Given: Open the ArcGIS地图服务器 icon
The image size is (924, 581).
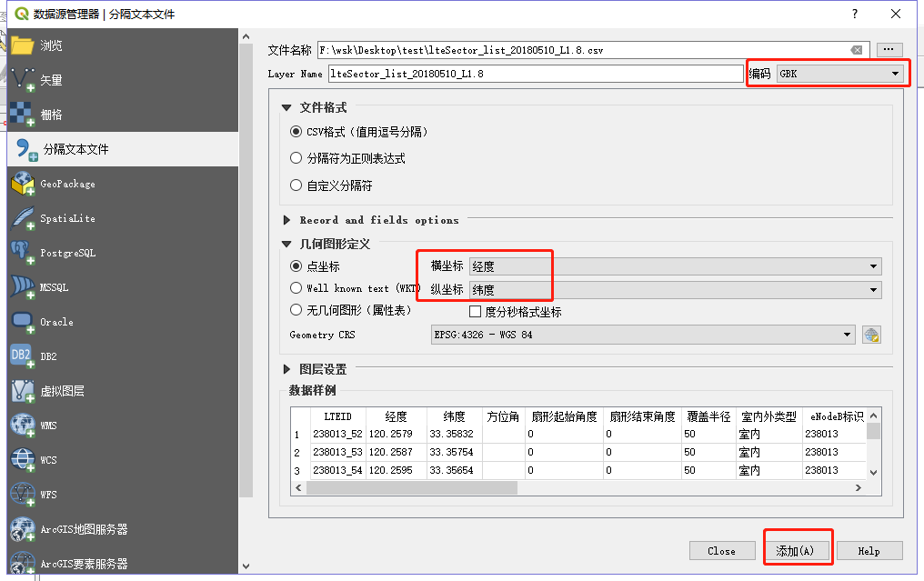Looking at the screenshot, I should [23, 529].
